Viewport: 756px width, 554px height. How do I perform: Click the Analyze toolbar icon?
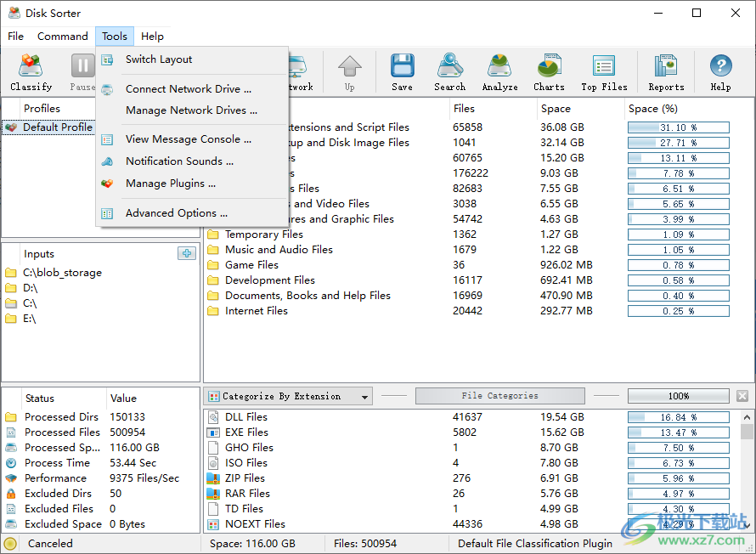pos(499,66)
